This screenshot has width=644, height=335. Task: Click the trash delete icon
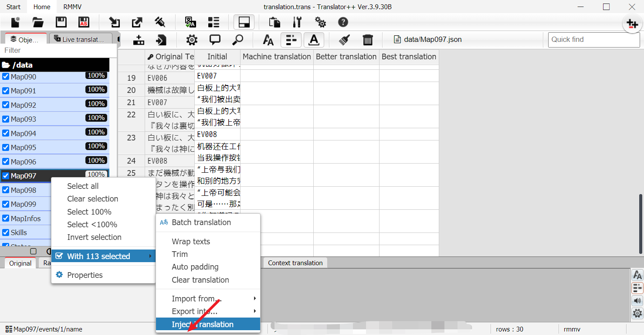tap(368, 40)
